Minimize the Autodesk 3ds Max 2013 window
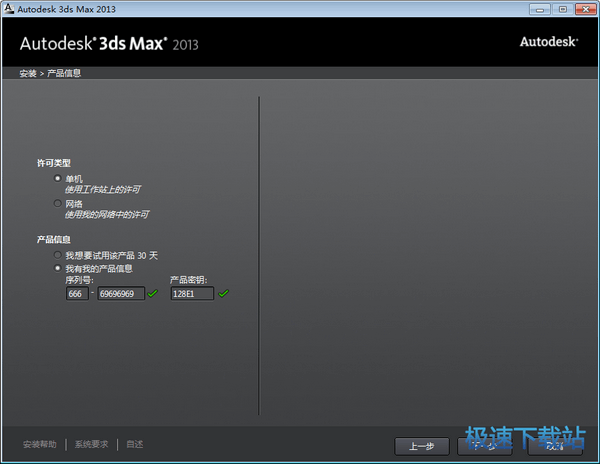The height and width of the screenshot is (464, 600). pos(540,9)
